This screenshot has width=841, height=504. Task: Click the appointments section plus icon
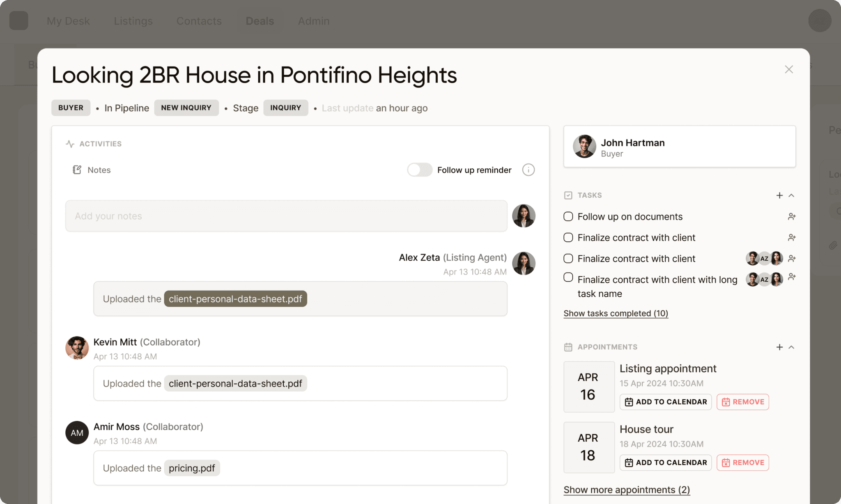779,347
